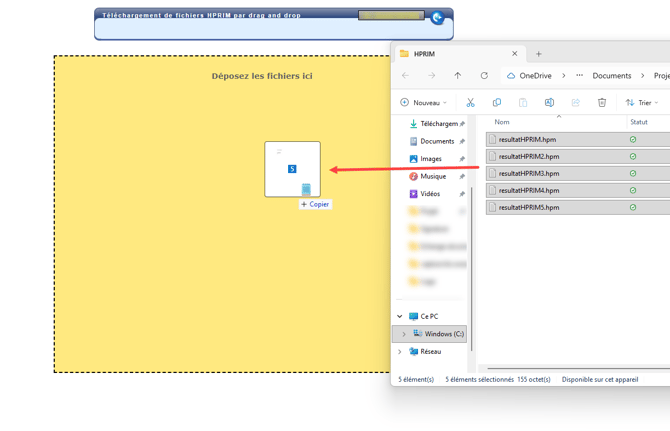Collapse the Ce PC tree node

click(x=400, y=317)
